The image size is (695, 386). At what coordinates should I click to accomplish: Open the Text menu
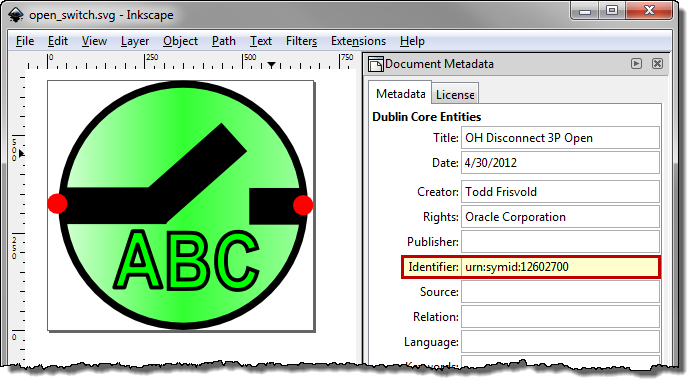coord(261,41)
